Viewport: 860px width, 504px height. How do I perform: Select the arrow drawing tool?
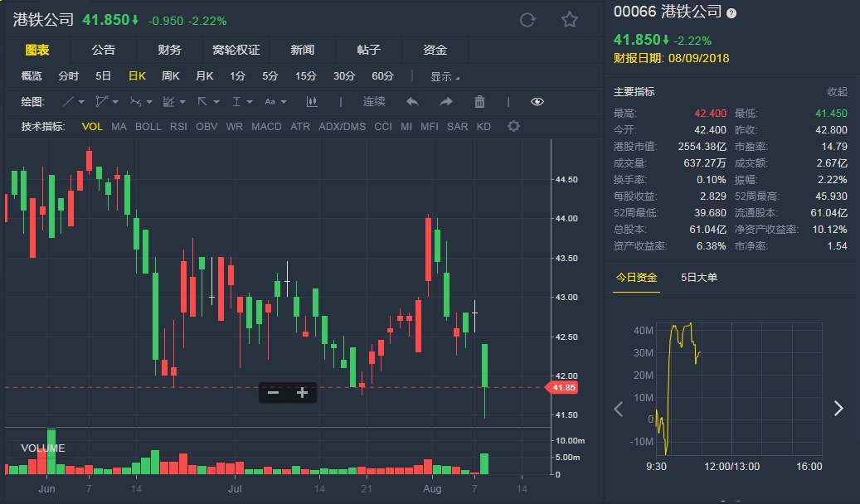click(x=202, y=101)
